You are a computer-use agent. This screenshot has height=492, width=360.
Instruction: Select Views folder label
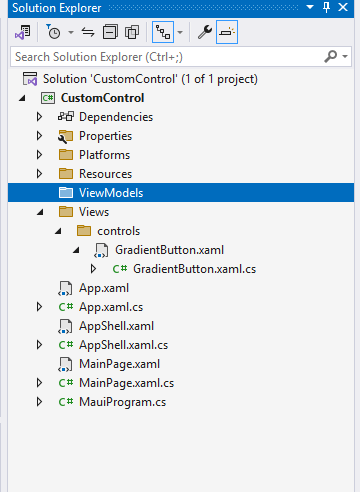click(x=94, y=212)
